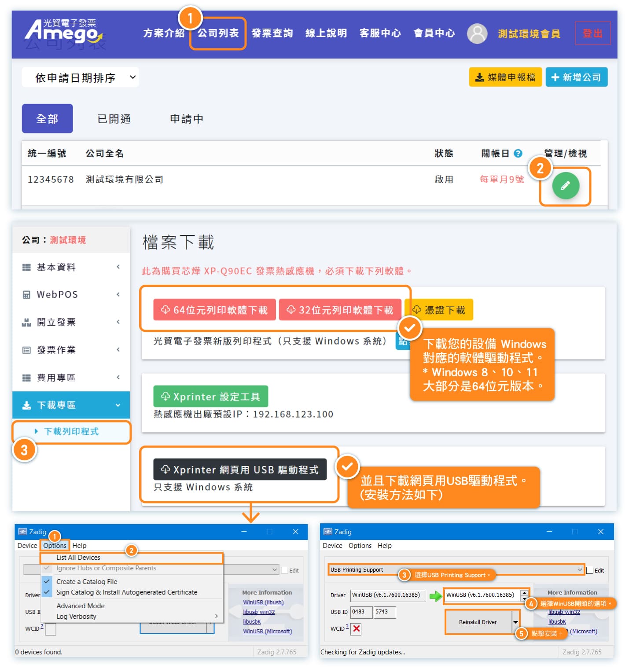The width and height of the screenshot is (629, 672).
Task: Choose List All Devices from Options menu
Action: [x=78, y=558]
